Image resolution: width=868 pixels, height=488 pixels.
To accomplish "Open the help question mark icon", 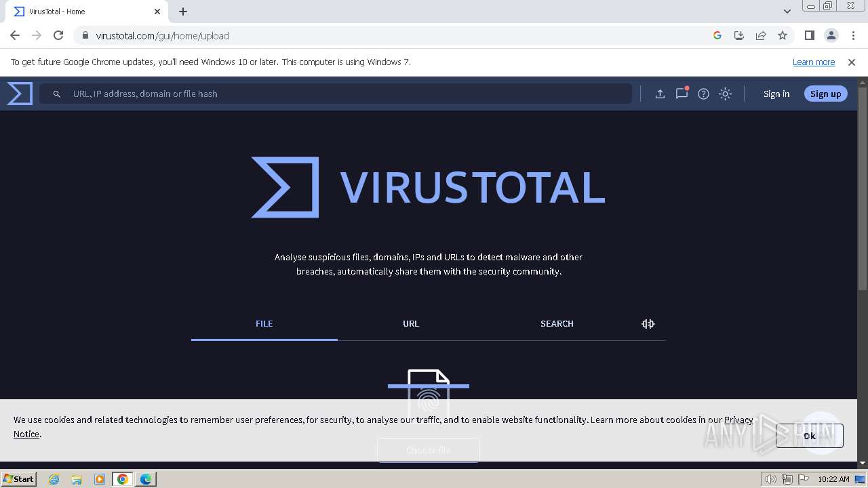I will click(703, 94).
